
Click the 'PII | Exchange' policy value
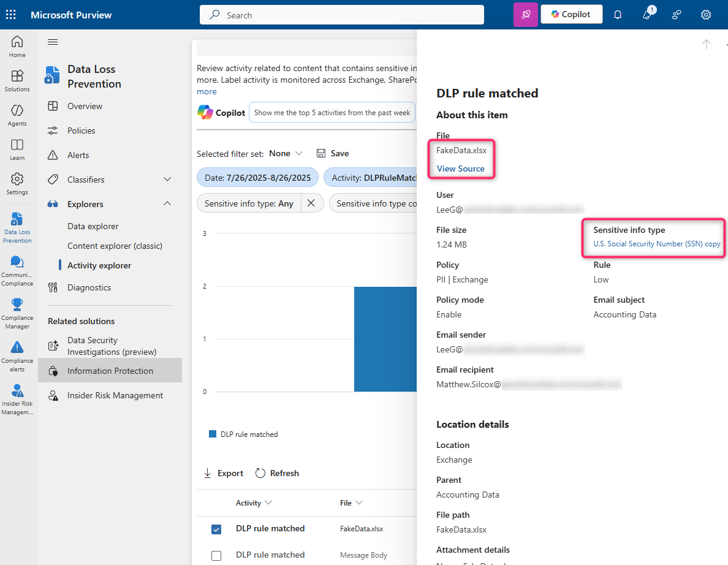pyautogui.click(x=462, y=279)
